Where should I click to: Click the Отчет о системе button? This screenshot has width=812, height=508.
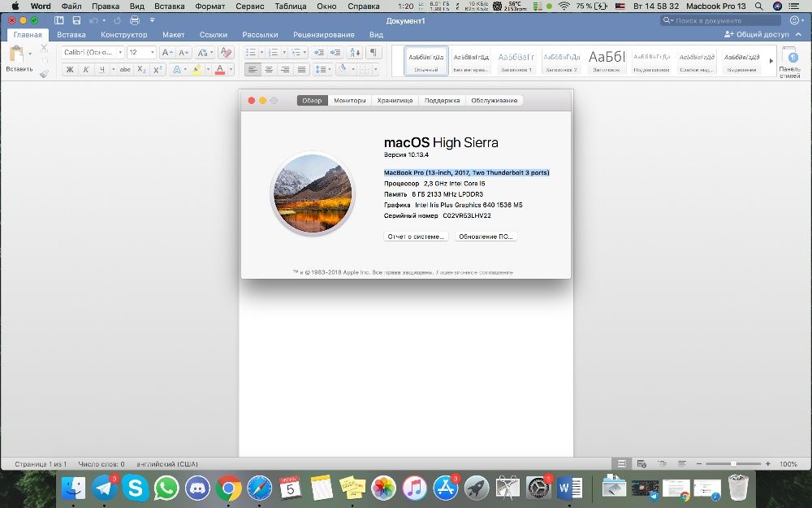point(416,237)
